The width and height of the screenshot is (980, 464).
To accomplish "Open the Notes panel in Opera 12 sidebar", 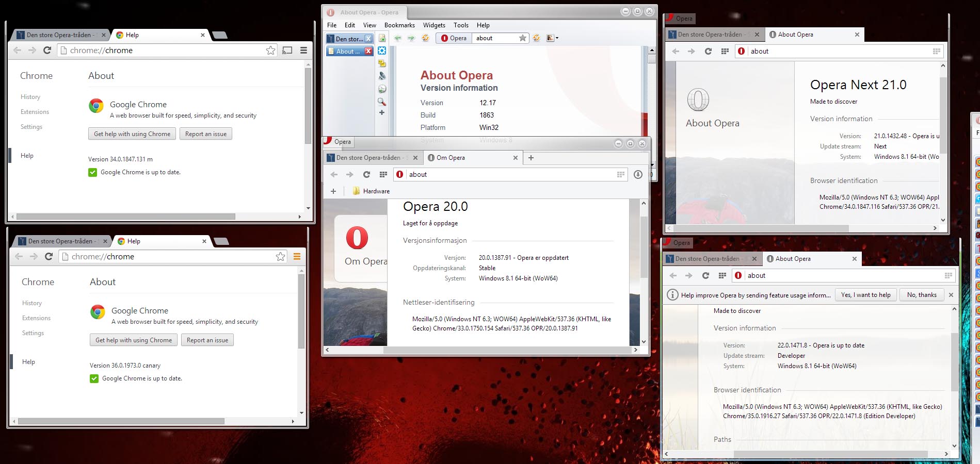I will [382, 63].
